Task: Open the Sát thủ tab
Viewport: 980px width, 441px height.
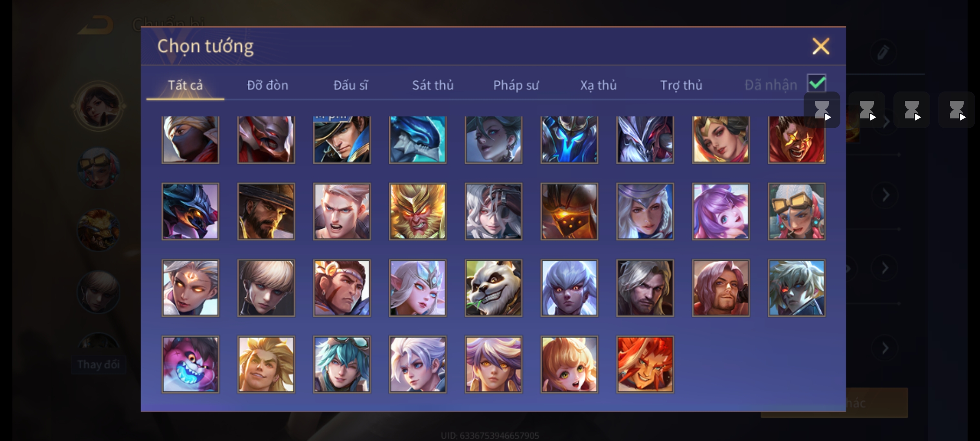Action: (433, 85)
